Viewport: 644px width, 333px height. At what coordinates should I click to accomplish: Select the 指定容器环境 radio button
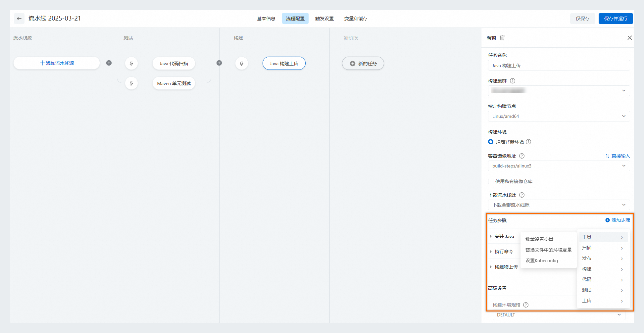coord(491,142)
